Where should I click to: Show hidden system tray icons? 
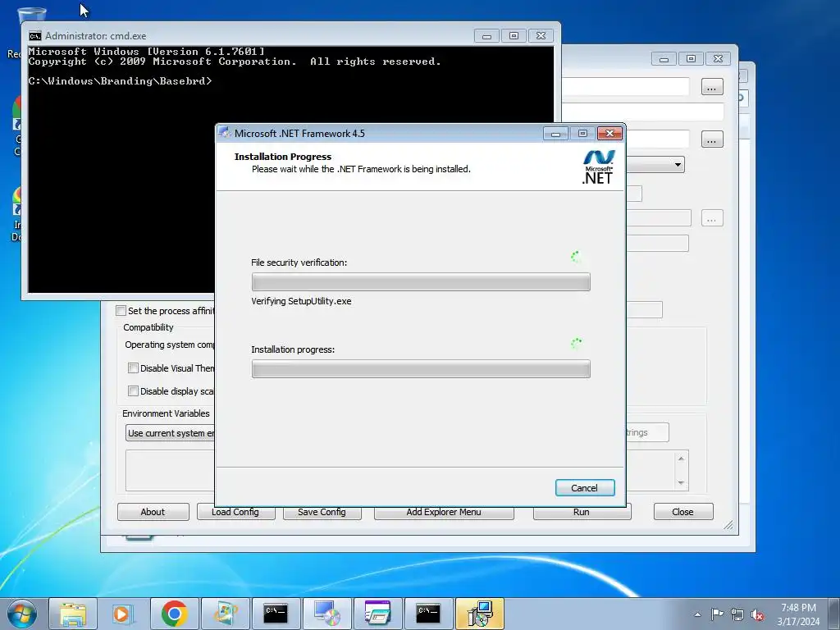click(697, 614)
